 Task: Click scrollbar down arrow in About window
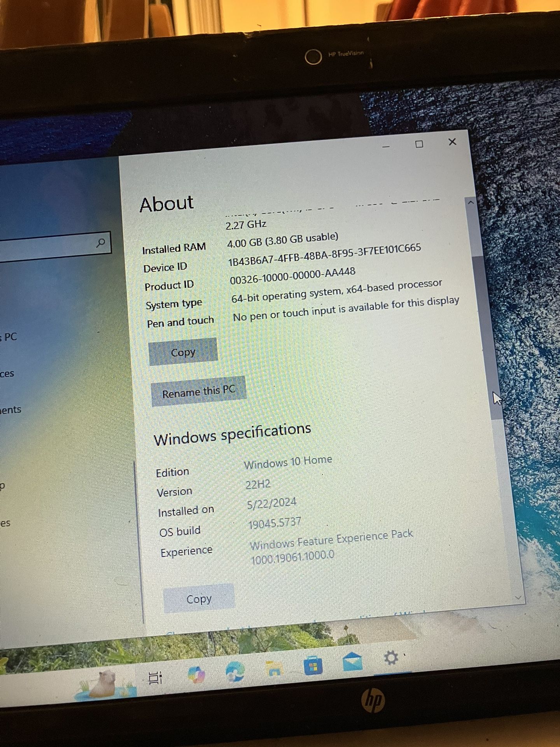coord(518,597)
